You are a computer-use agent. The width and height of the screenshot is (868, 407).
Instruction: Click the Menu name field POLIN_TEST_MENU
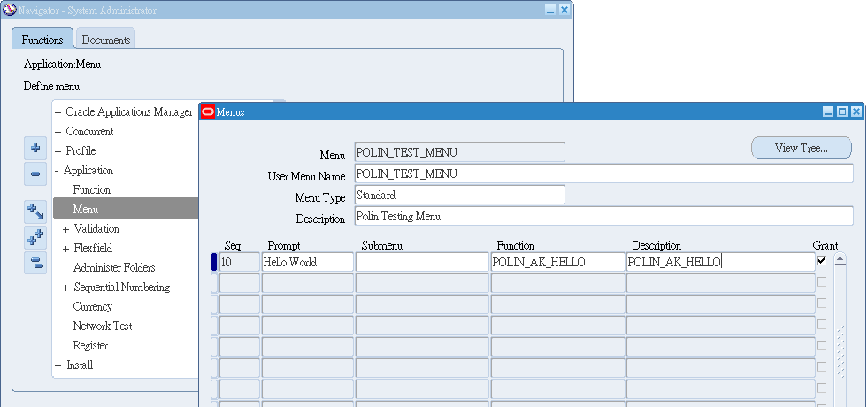click(459, 152)
